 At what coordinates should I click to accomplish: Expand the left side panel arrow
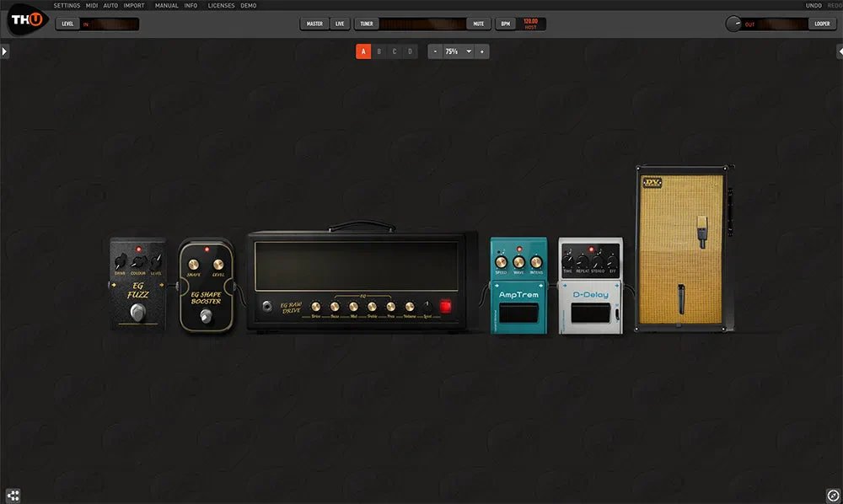4,51
